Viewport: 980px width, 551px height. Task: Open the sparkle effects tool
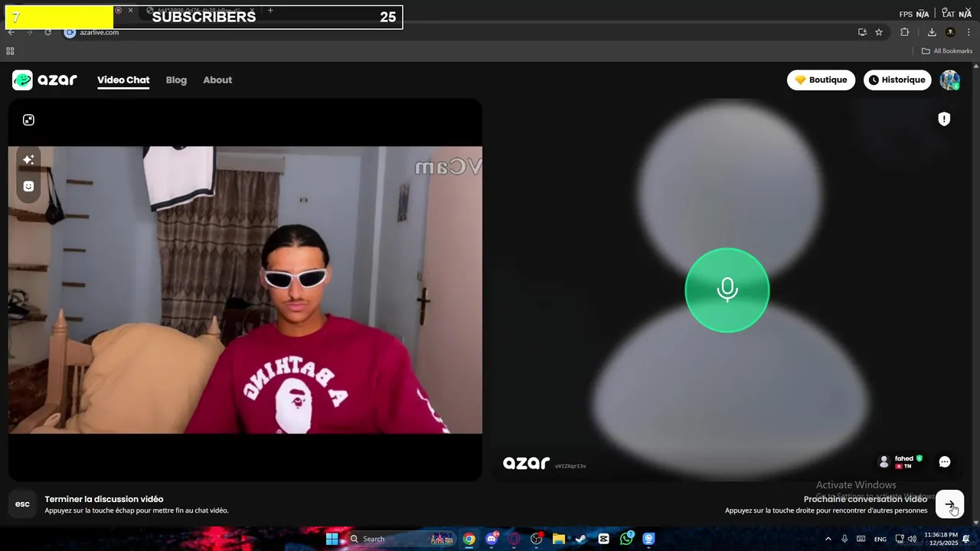(28, 159)
